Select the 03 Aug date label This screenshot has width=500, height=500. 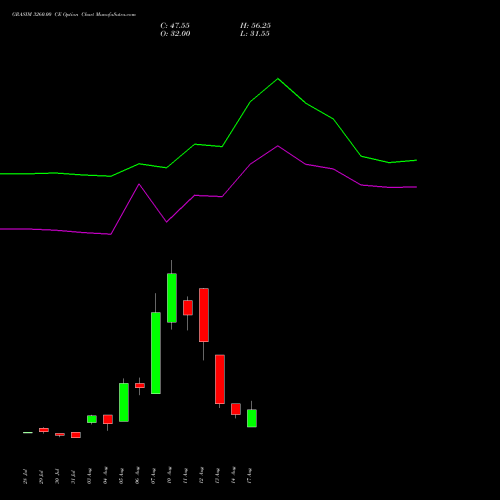[89, 476]
